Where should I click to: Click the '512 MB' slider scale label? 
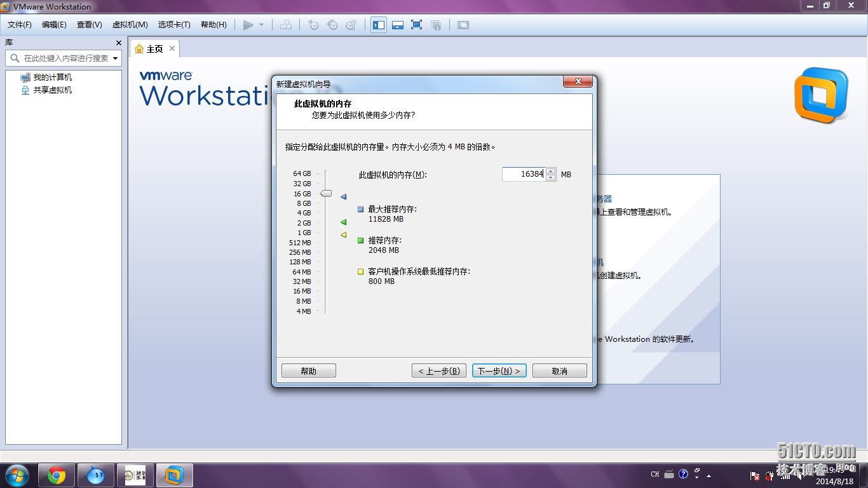pos(300,243)
